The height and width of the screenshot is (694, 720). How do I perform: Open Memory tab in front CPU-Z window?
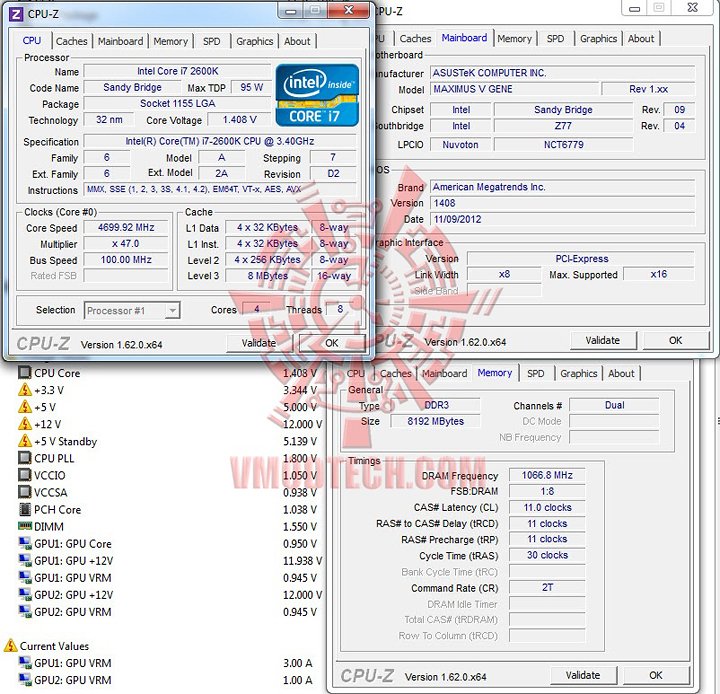pyautogui.click(x=171, y=41)
